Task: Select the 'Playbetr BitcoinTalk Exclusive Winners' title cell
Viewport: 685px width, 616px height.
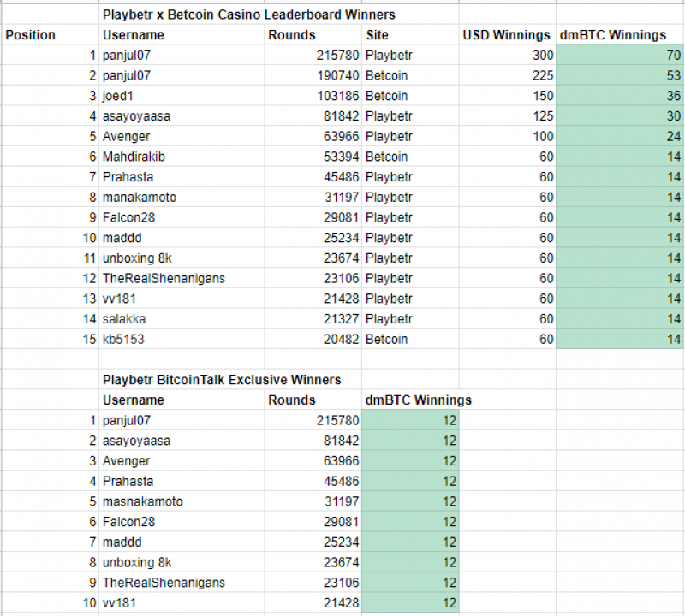Action: tap(222, 380)
